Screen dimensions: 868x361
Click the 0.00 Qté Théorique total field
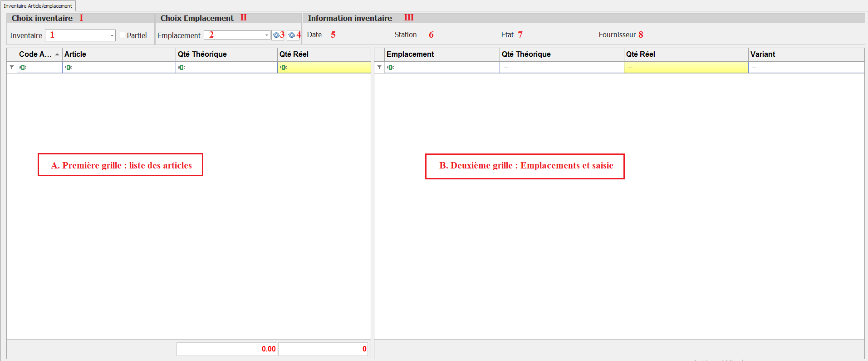pyautogui.click(x=226, y=349)
